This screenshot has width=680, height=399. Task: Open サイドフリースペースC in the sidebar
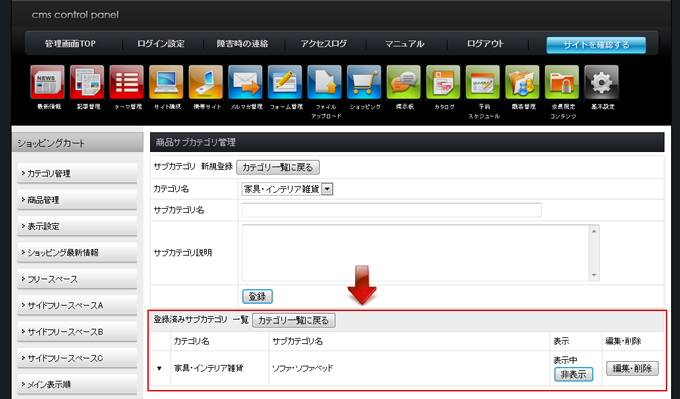pyautogui.click(x=77, y=358)
